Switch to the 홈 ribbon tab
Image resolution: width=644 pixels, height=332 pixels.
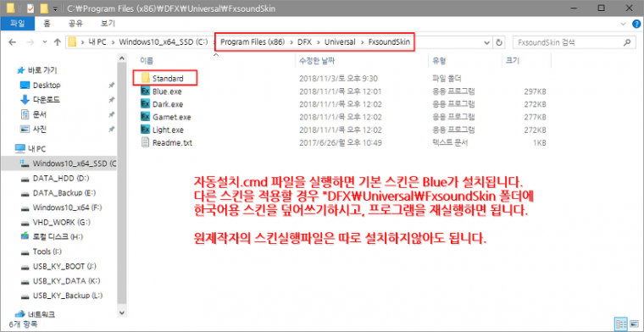click(47, 24)
